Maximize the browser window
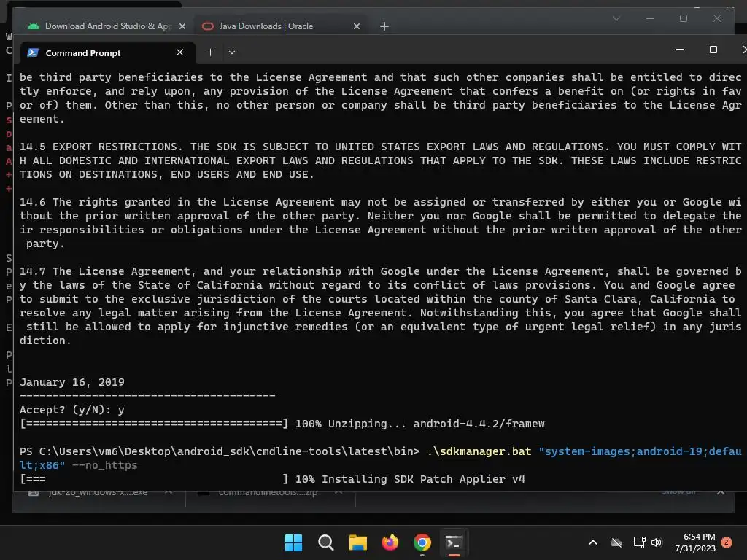 point(683,18)
